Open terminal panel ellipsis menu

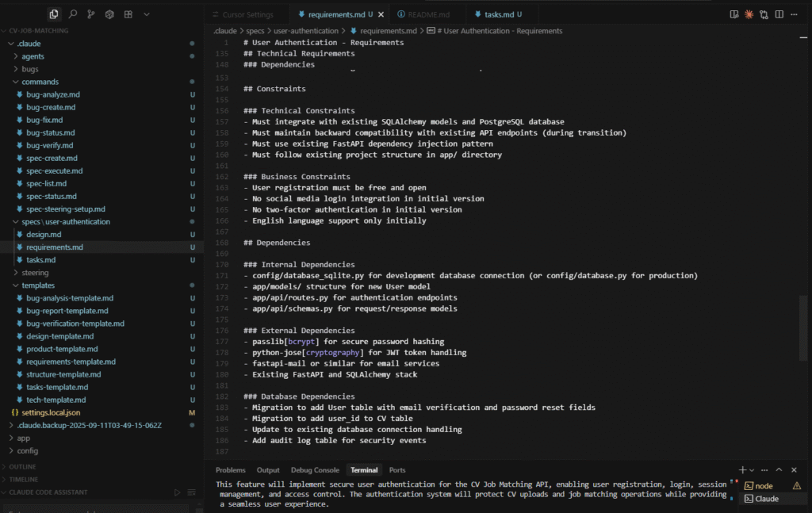point(764,470)
